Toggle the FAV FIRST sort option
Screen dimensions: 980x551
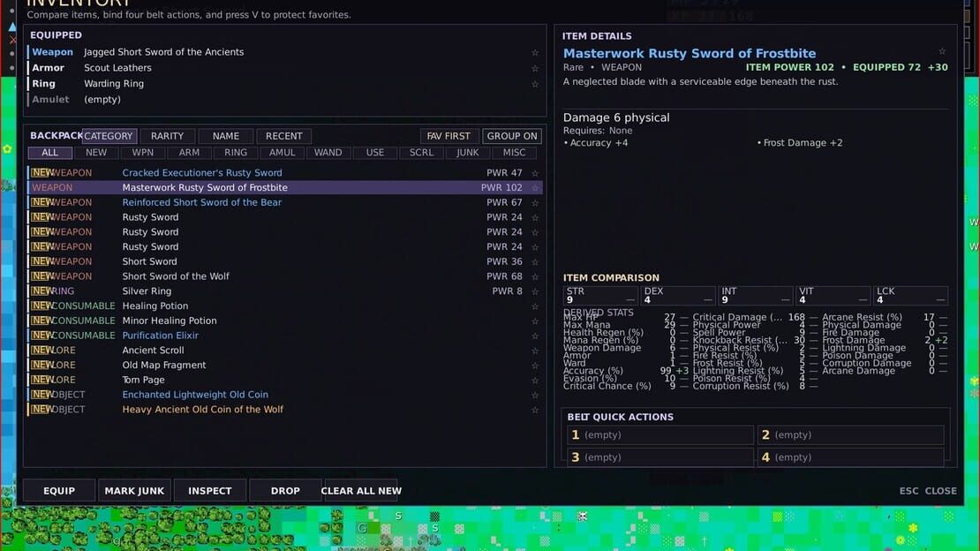(449, 136)
